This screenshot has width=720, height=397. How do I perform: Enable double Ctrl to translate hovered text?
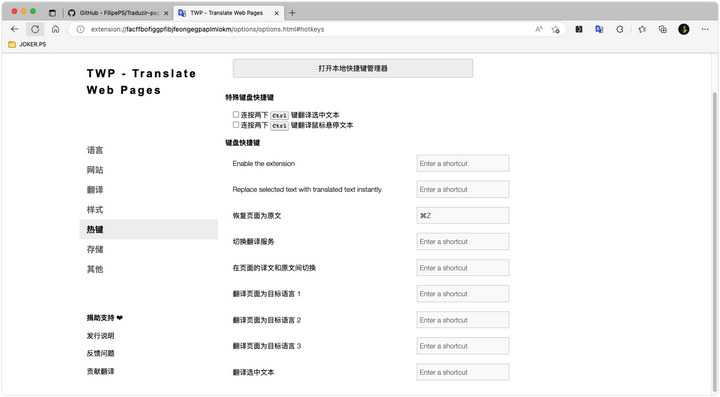point(236,124)
